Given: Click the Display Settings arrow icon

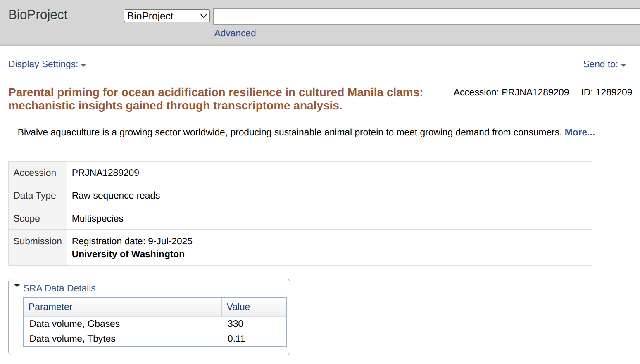Looking at the screenshot, I should pyautogui.click(x=83, y=65).
